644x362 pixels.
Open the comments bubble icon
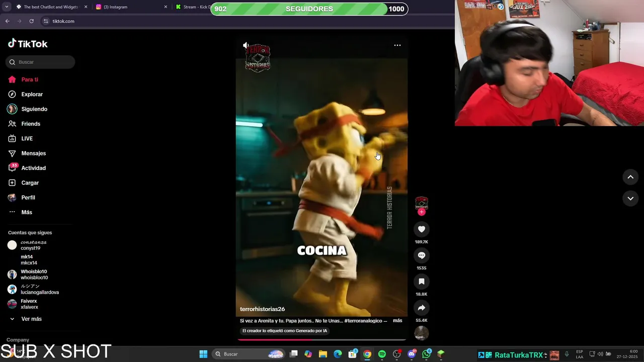click(x=422, y=255)
